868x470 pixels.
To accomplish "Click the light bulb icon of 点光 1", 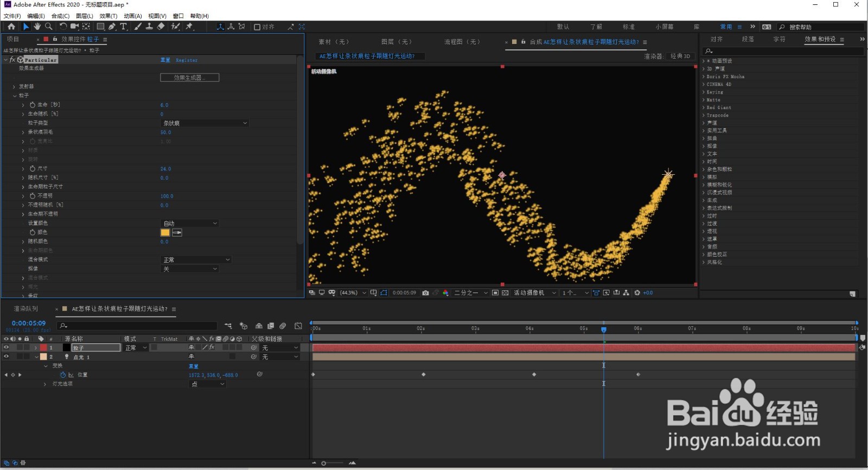I will click(67, 357).
